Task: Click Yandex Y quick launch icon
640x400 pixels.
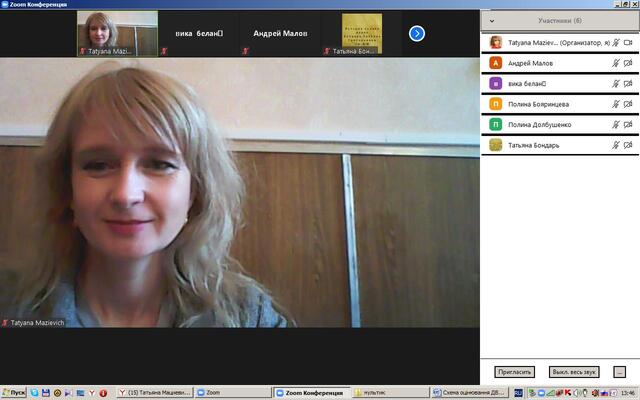Action: point(92,393)
